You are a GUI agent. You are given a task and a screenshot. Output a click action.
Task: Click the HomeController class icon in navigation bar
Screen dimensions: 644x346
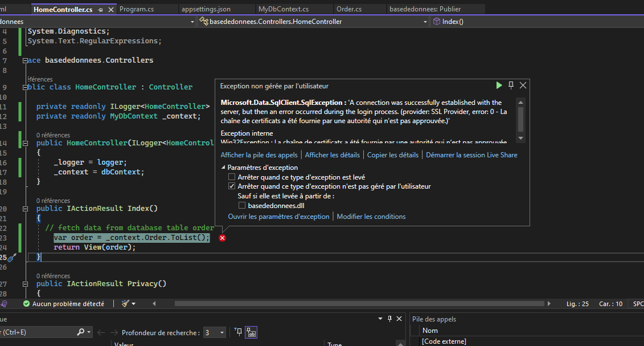203,21
